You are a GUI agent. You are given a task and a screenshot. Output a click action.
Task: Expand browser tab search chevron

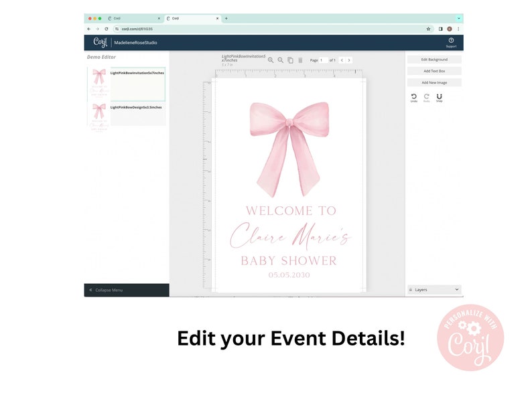pyautogui.click(x=459, y=18)
